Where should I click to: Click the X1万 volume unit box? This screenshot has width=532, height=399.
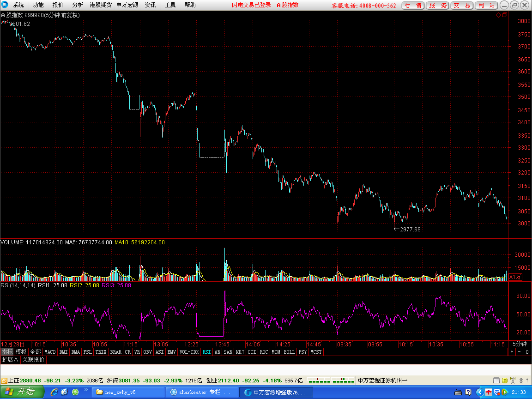tap(515, 277)
